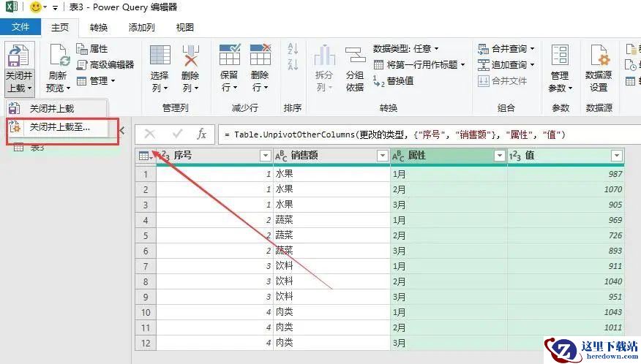Click the cell containing 1070
The height and width of the screenshot is (364, 641).
point(566,189)
